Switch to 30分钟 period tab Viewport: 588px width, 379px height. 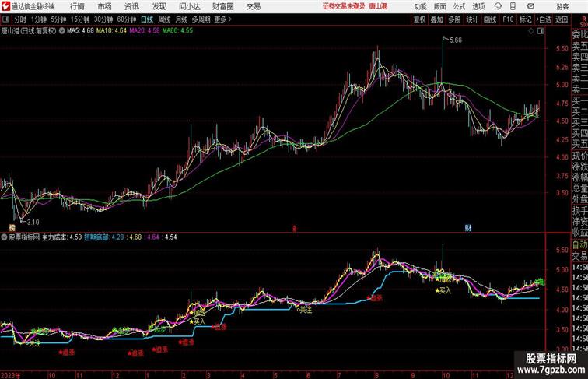(103, 19)
